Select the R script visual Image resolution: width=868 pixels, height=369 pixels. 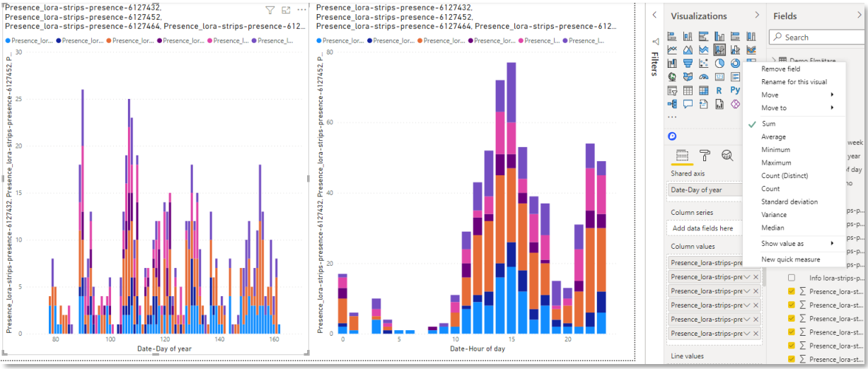click(x=719, y=90)
